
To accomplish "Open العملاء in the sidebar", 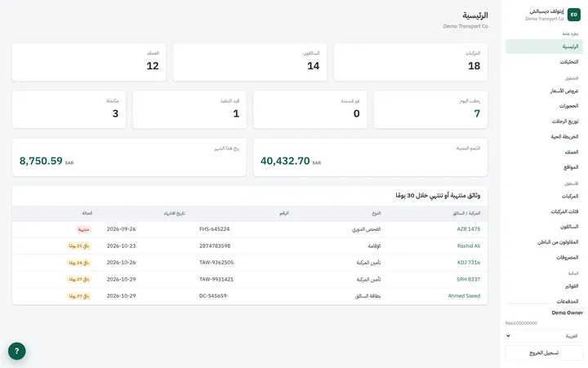I will [544, 152].
